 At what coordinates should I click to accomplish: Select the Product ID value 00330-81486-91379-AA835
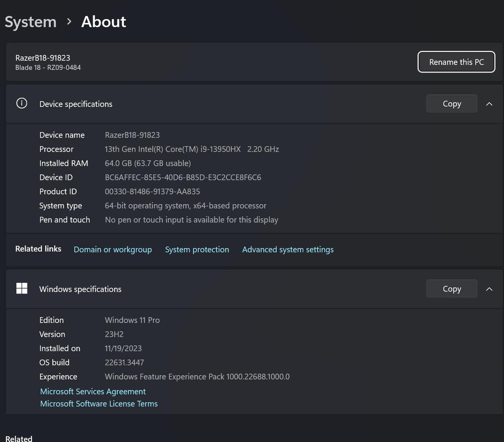coord(152,191)
